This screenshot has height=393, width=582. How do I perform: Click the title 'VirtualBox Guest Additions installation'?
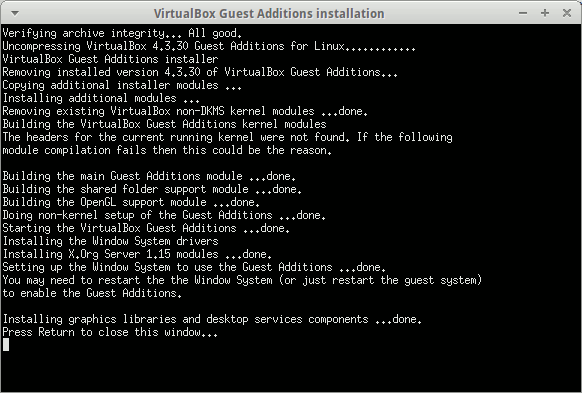pyautogui.click(x=269, y=14)
